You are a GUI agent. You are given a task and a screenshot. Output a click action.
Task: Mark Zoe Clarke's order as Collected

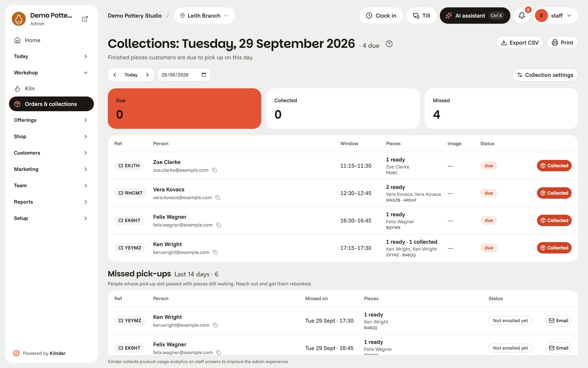(x=554, y=166)
